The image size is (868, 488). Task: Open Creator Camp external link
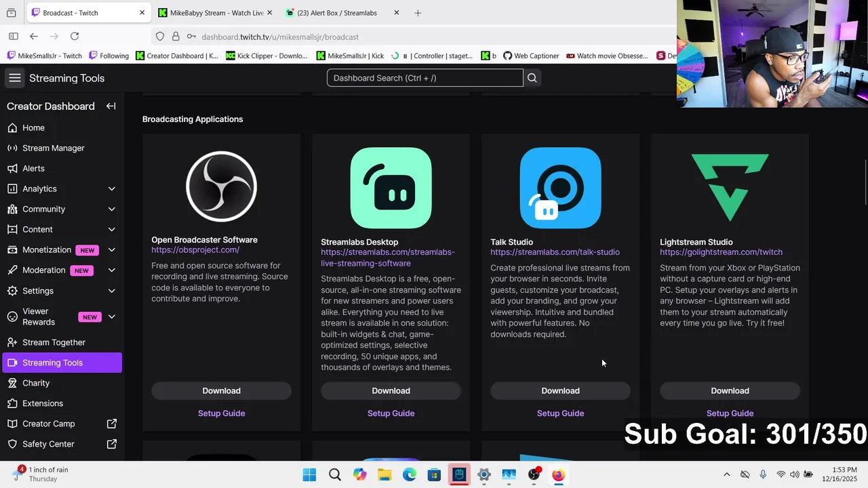click(62, 424)
